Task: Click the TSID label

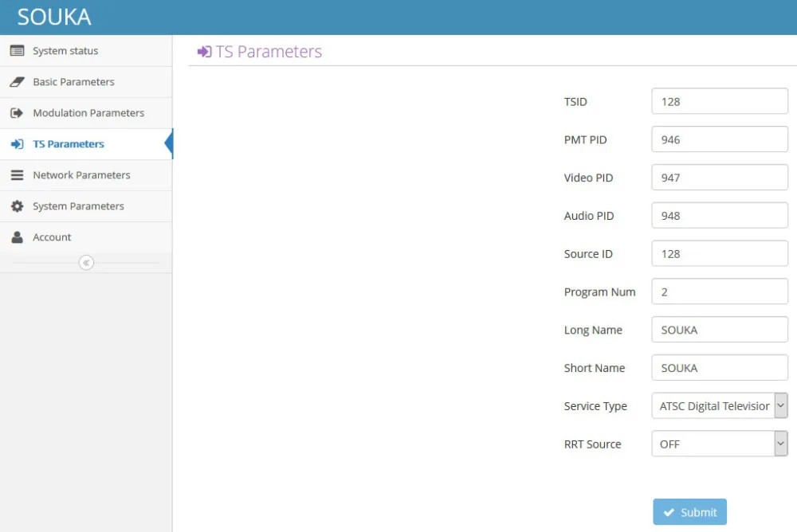Action: 575,102
